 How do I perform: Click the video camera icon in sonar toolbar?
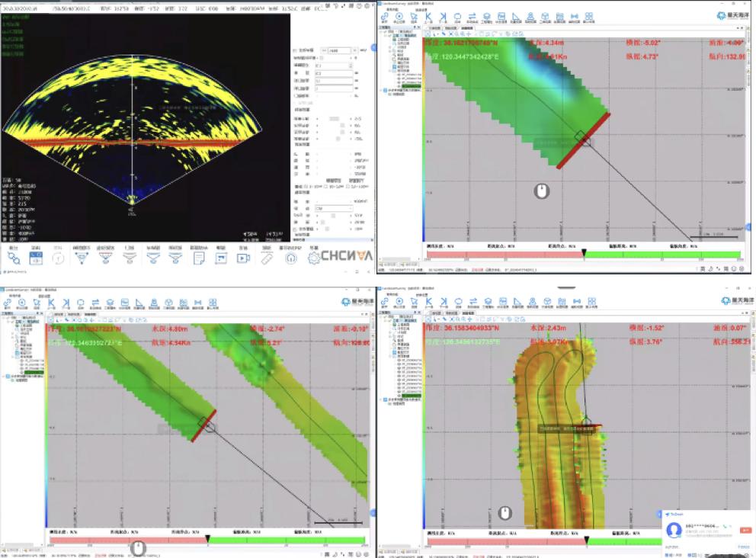(x=243, y=258)
